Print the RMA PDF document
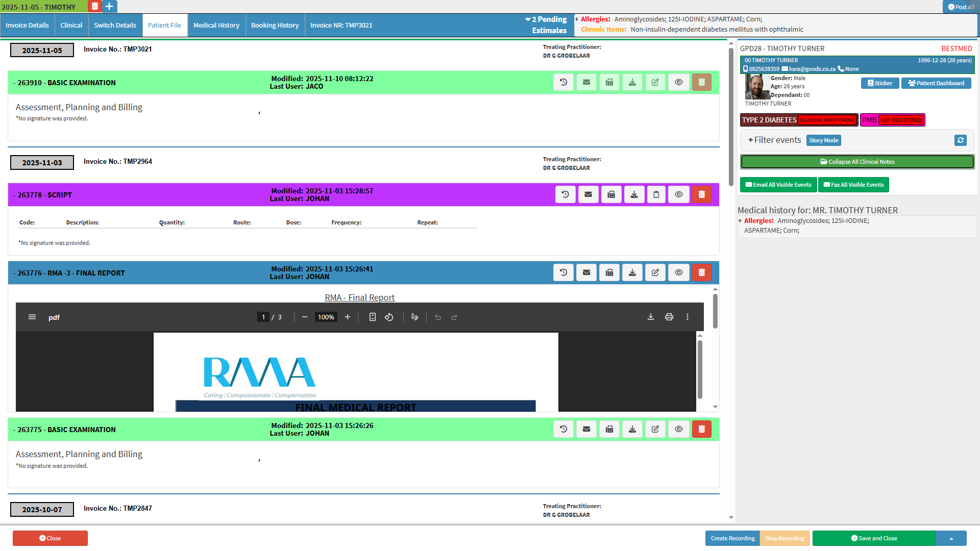Screen dimensions: 980x551 pyautogui.click(x=669, y=317)
